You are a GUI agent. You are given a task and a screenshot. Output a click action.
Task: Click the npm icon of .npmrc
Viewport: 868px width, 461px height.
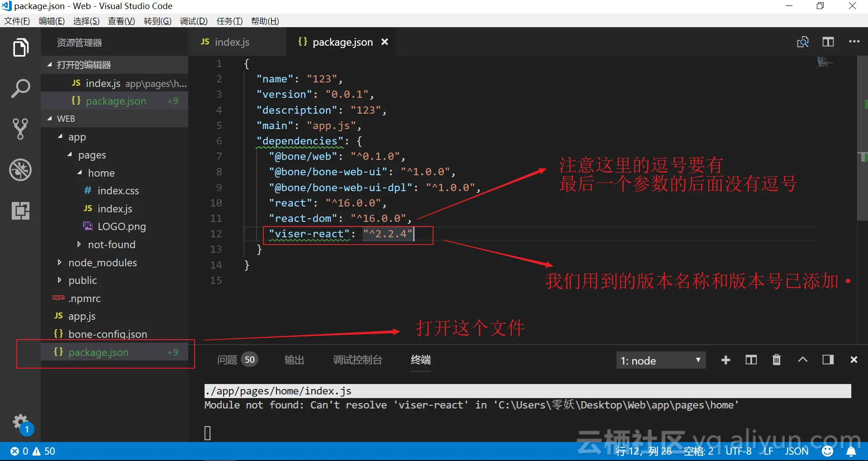(58, 298)
